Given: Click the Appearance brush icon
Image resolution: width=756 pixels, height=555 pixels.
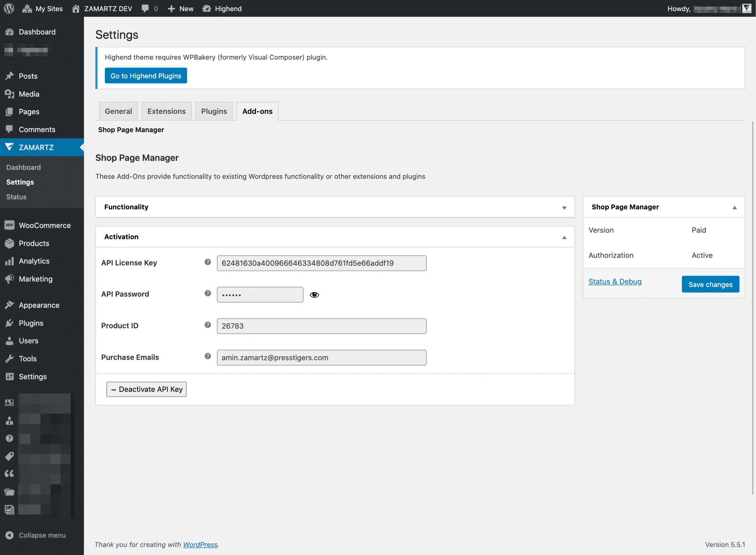Looking at the screenshot, I should click(10, 305).
